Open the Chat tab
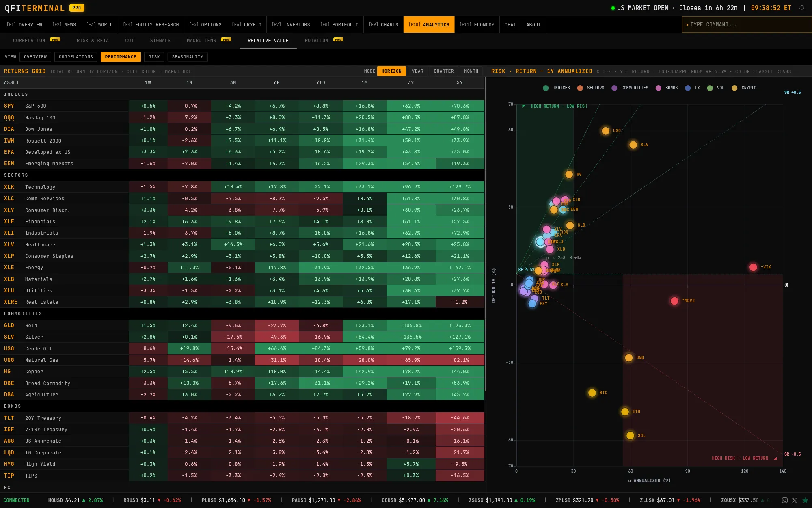812x508 pixels. tap(510, 25)
